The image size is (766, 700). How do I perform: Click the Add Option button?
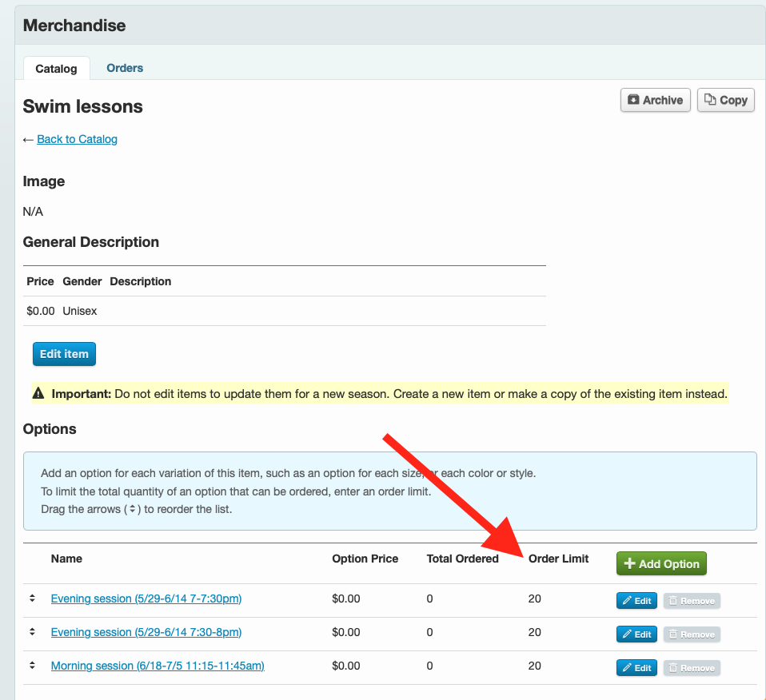[661, 563]
